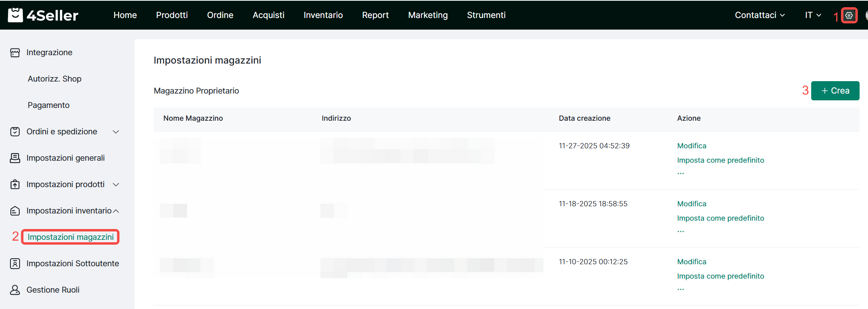Click the settings gear icon in top bar
Screen dimensions: 868x309
[849, 16]
